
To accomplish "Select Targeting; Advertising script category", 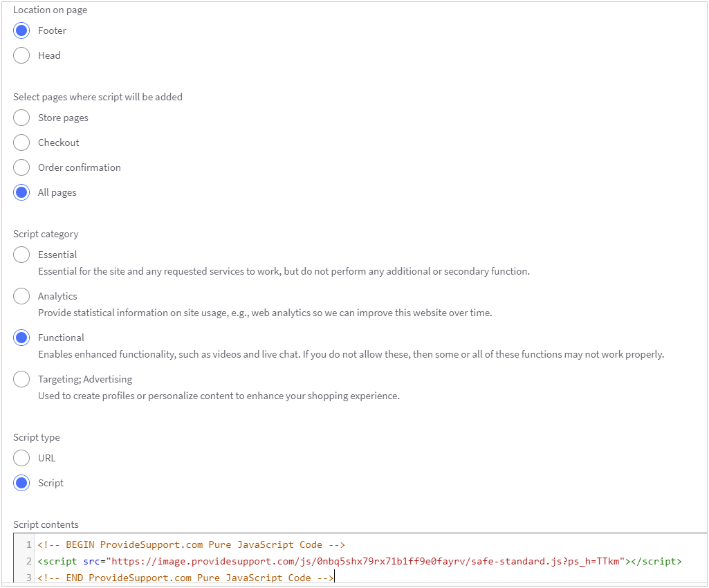I will pyautogui.click(x=21, y=379).
